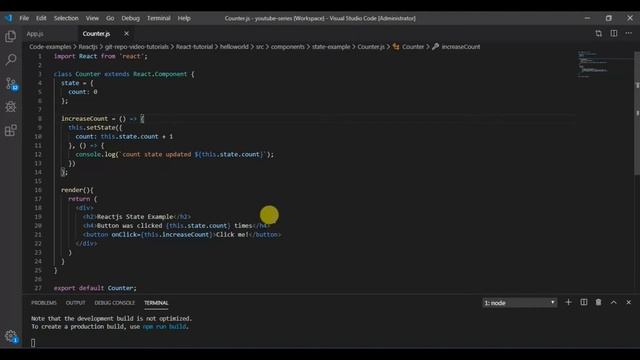Viewport: 640px width, 360px height.
Task: Kill the terminal with trash icon
Action: coord(598,302)
